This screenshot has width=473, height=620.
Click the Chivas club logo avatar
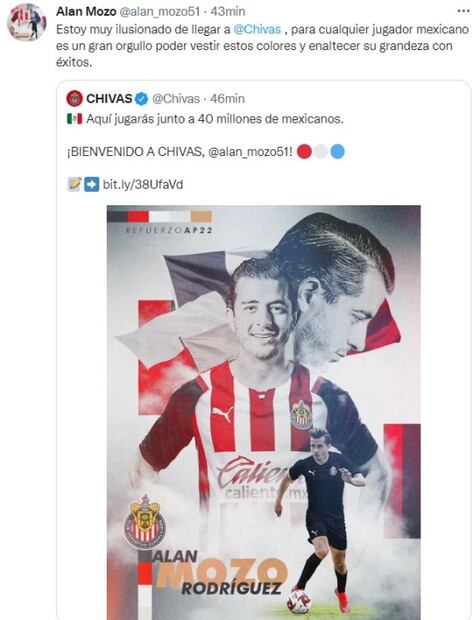point(75,98)
